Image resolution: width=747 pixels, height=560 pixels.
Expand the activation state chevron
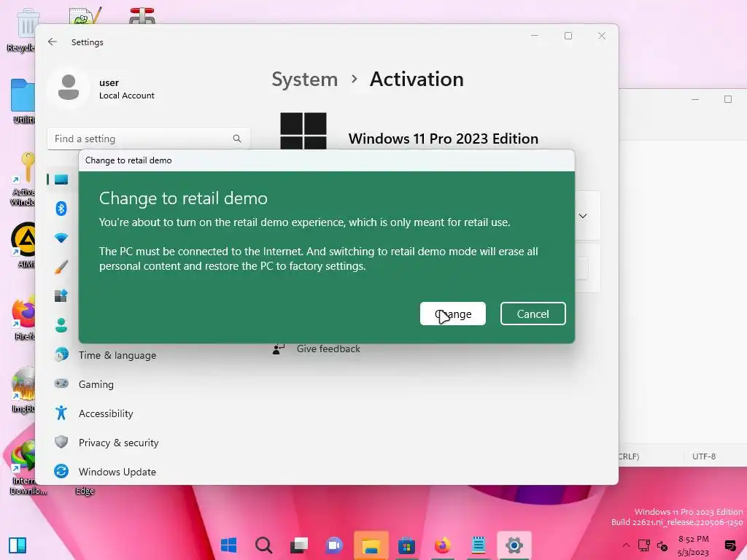point(583,216)
